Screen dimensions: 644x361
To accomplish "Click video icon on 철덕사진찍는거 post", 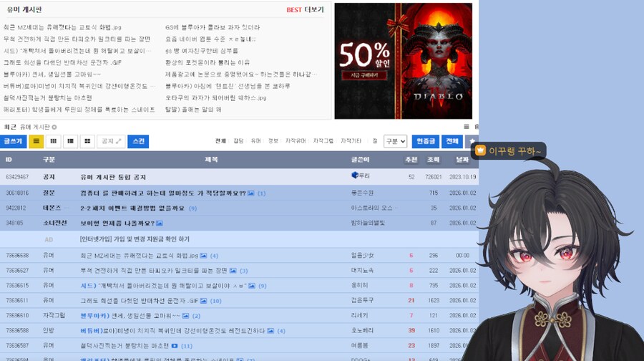I will pyautogui.click(x=175, y=346).
